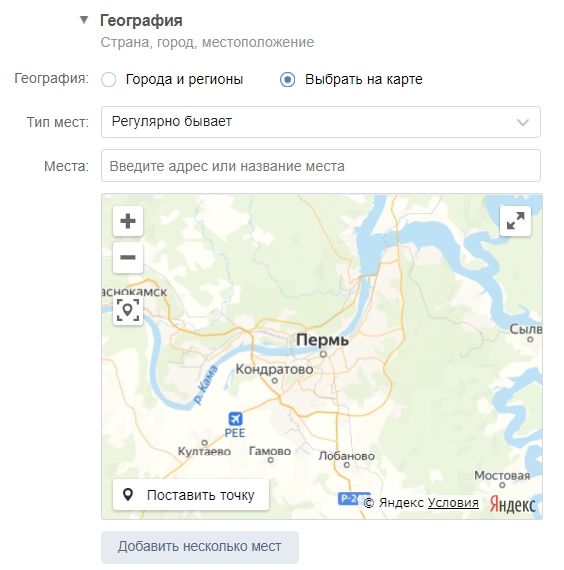Click the Яндекс logo on the map

point(512,504)
